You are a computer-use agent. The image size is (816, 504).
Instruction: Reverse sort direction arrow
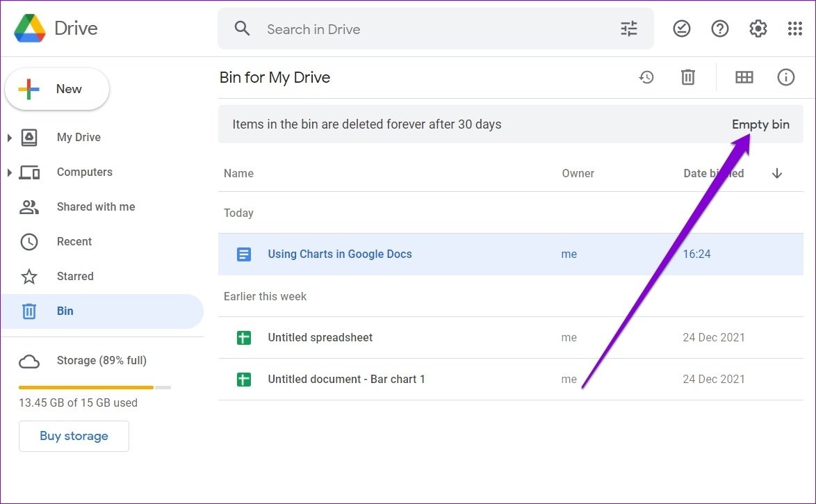click(777, 173)
